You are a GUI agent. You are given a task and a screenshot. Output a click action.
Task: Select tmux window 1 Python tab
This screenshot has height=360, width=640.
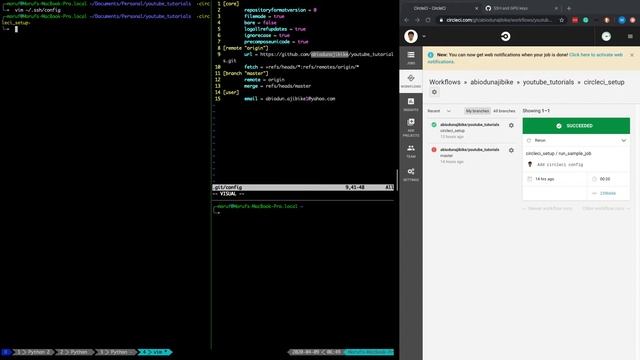point(33,352)
